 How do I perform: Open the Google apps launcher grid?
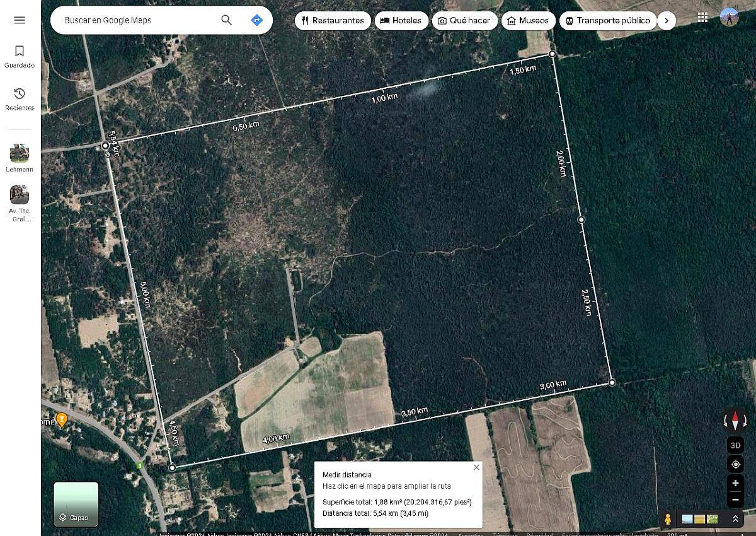tap(703, 17)
